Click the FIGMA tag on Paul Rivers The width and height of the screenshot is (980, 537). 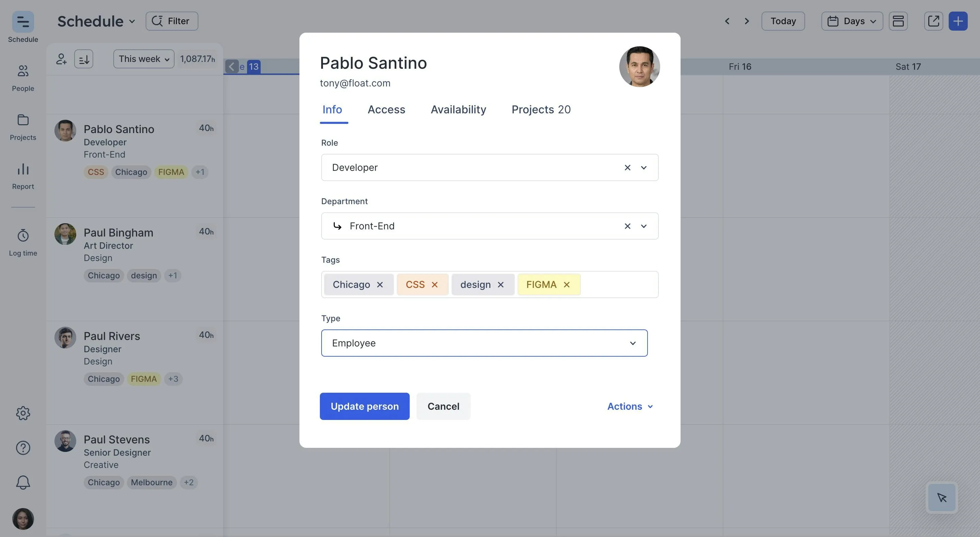[x=143, y=379]
